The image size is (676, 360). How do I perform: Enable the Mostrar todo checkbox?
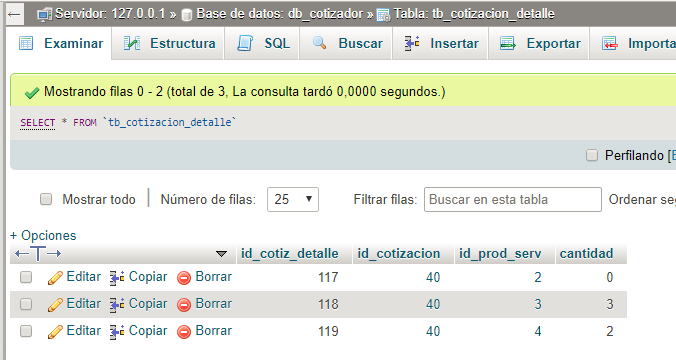point(46,199)
